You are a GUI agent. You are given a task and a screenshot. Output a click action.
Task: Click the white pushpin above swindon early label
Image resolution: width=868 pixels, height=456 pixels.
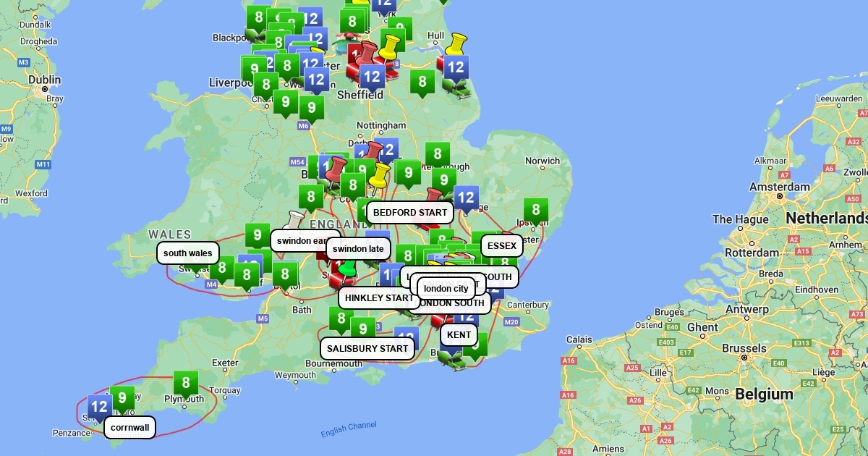(x=294, y=220)
